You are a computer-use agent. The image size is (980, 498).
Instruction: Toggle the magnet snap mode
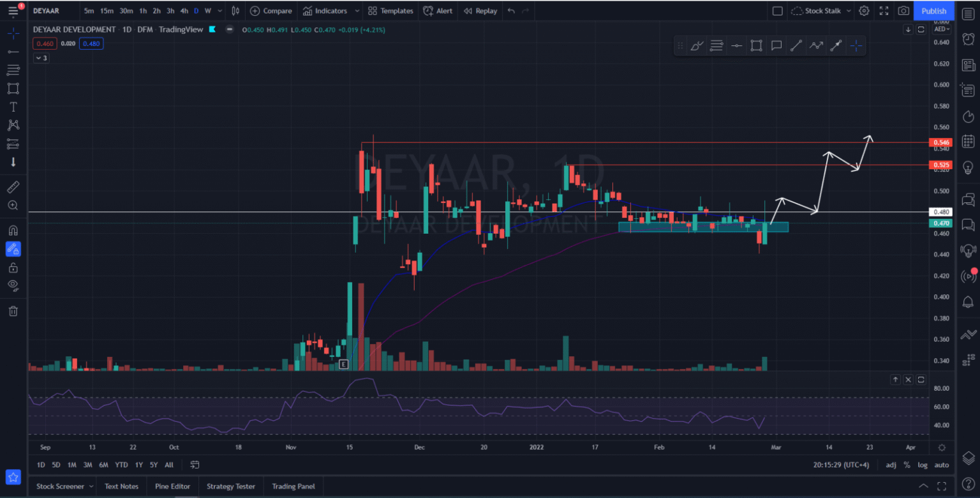click(13, 230)
